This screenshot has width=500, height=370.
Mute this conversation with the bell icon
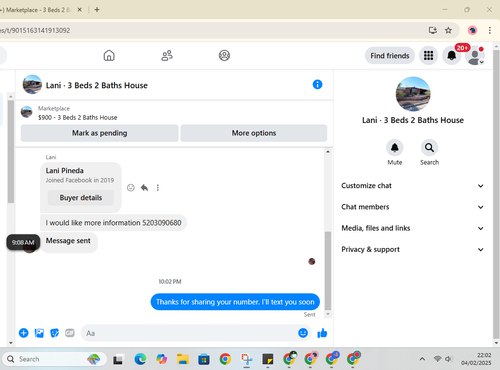click(395, 148)
